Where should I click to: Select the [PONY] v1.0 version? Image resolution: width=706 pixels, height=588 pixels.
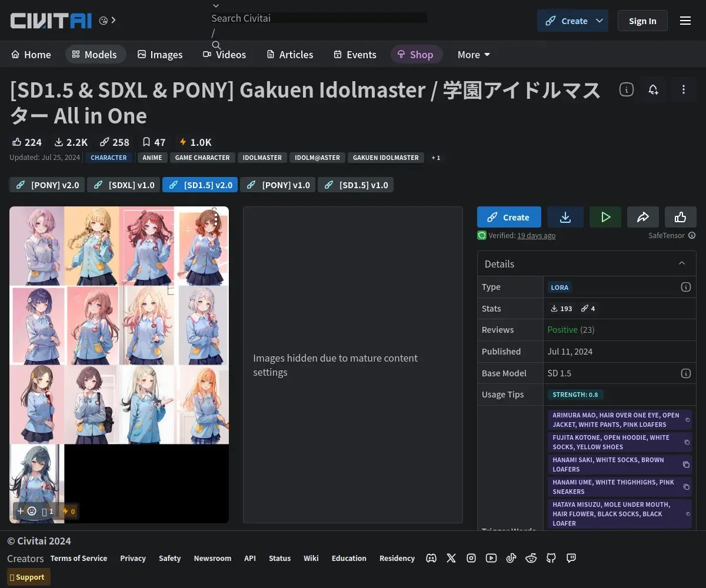pos(278,185)
